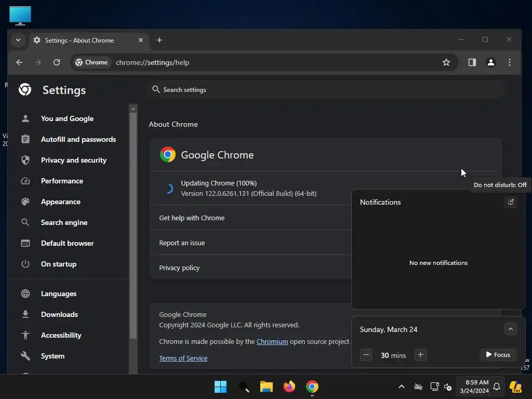
Task: Open Accessibility settings
Action: point(61,335)
